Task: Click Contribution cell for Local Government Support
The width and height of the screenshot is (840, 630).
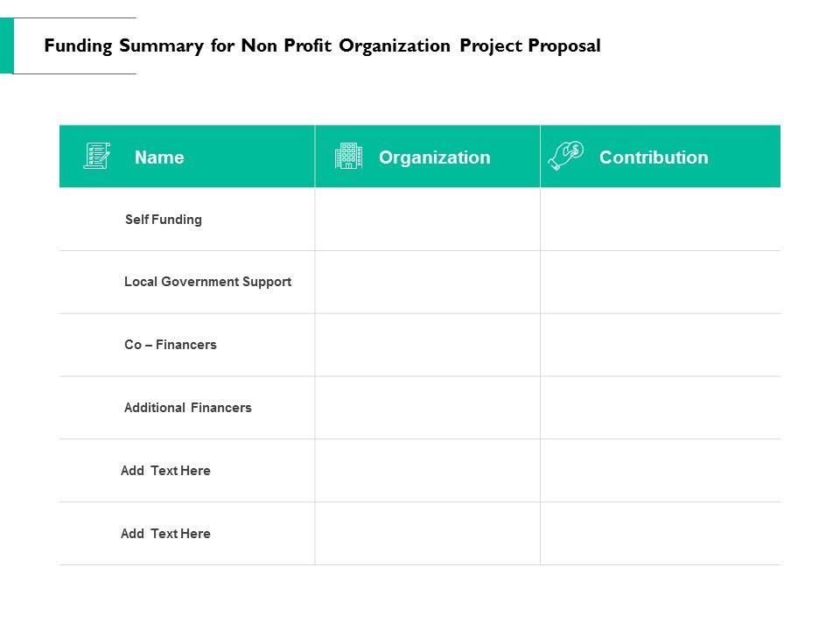Action: (660, 282)
